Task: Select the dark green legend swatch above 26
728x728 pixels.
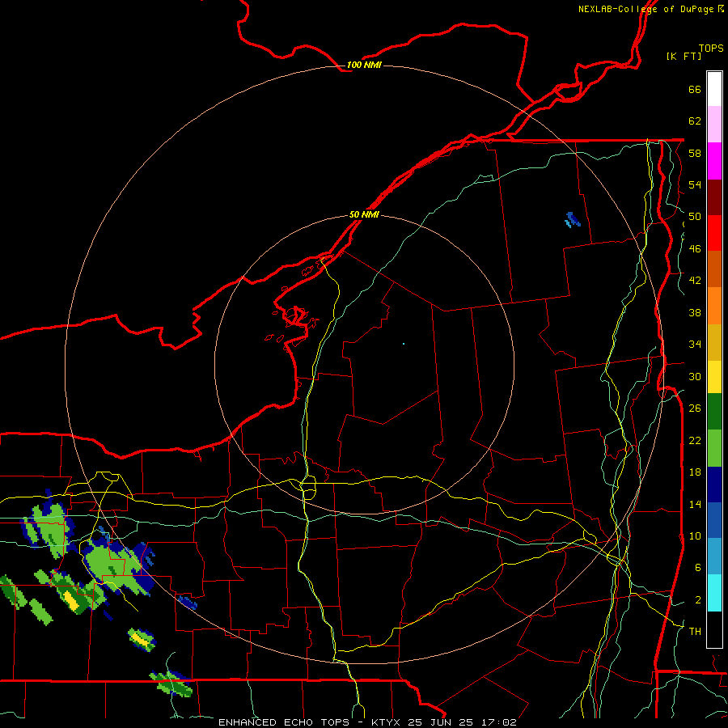Action: 714,412
